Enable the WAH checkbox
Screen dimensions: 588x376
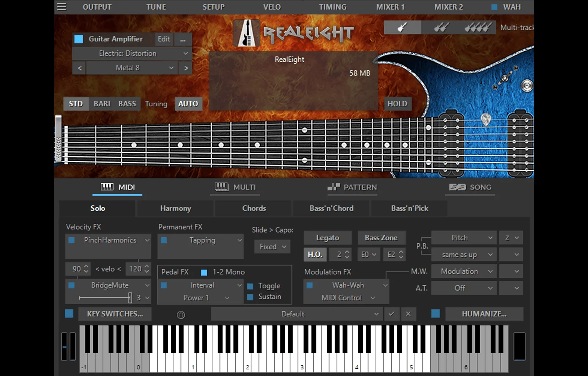coord(494,7)
